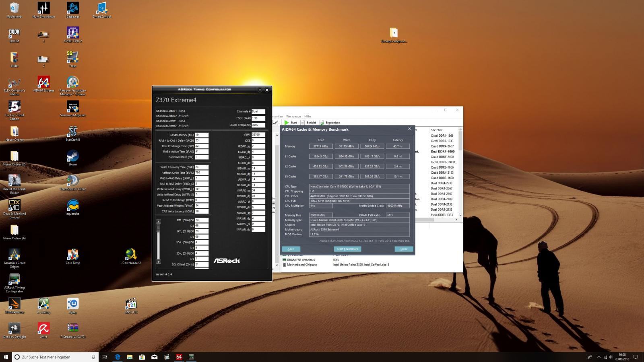Select the TimingConfigurat... file on desktop
The width and height of the screenshot is (644, 362).
pyautogui.click(x=394, y=35)
